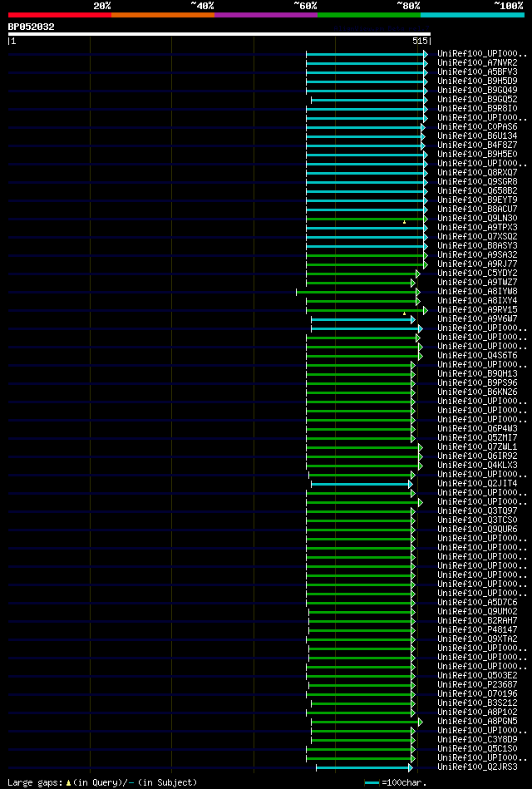Select the white BP052032 query bar
Image resolution: width=532 pixels, height=789 pixels.
coord(219,34)
